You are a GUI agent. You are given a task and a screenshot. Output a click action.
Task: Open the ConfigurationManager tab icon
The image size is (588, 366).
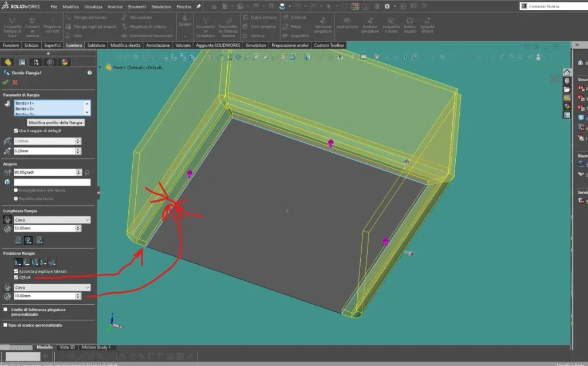pos(36,62)
